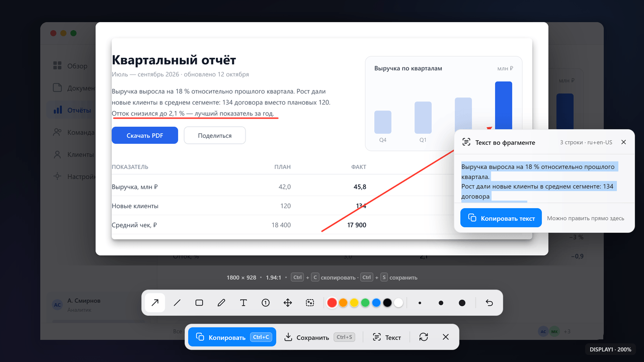Click the "1800 × 928" size readout
The height and width of the screenshot is (362, 644).
pos(242,278)
